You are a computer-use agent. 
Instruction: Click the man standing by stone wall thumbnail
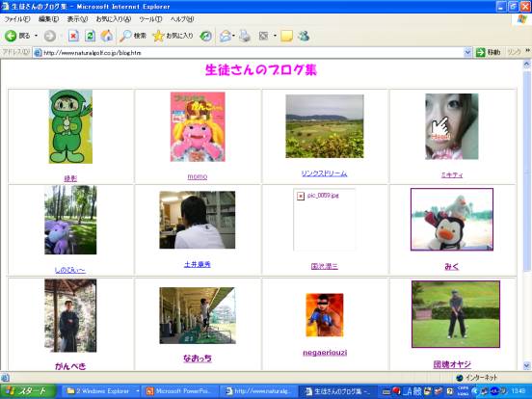(x=70, y=315)
